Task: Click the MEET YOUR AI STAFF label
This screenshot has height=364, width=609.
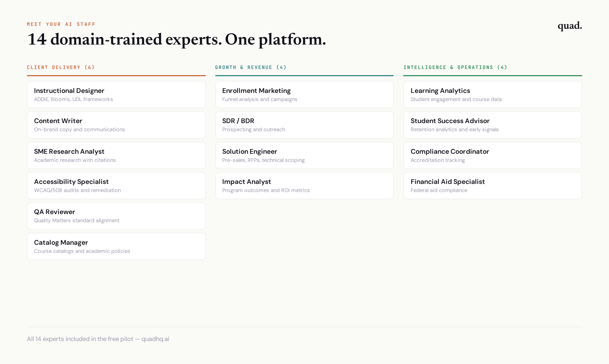Action: [x=61, y=24]
